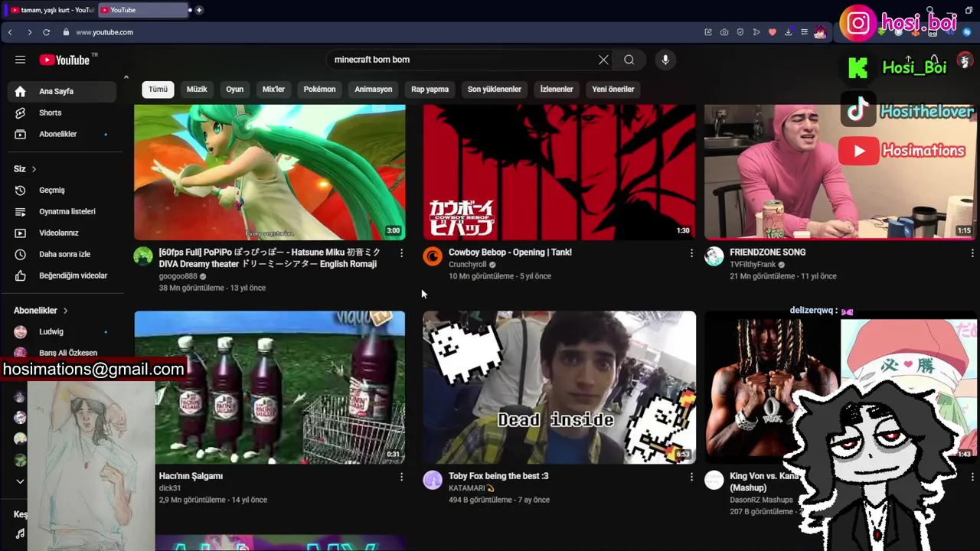Click the KATAMARI channel avatar
This screenshot has height=551, width=980.
point(433,480)
